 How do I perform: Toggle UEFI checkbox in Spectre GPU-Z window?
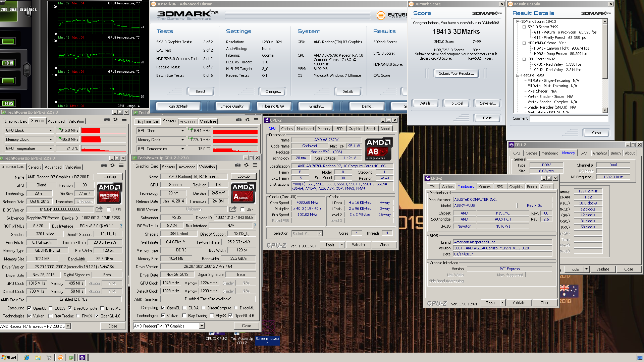coord(243,209)
